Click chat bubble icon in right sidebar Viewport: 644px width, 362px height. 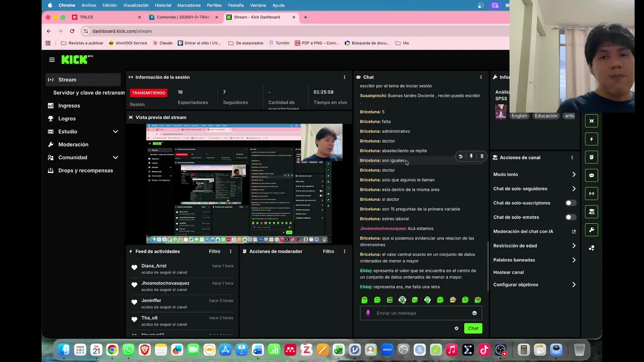592,175
